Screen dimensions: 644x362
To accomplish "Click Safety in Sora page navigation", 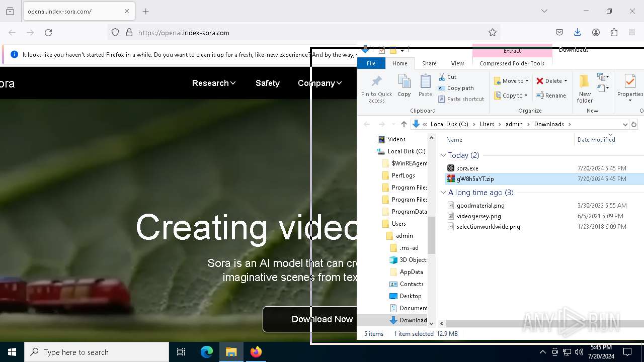I will click(x=268, y=83).
